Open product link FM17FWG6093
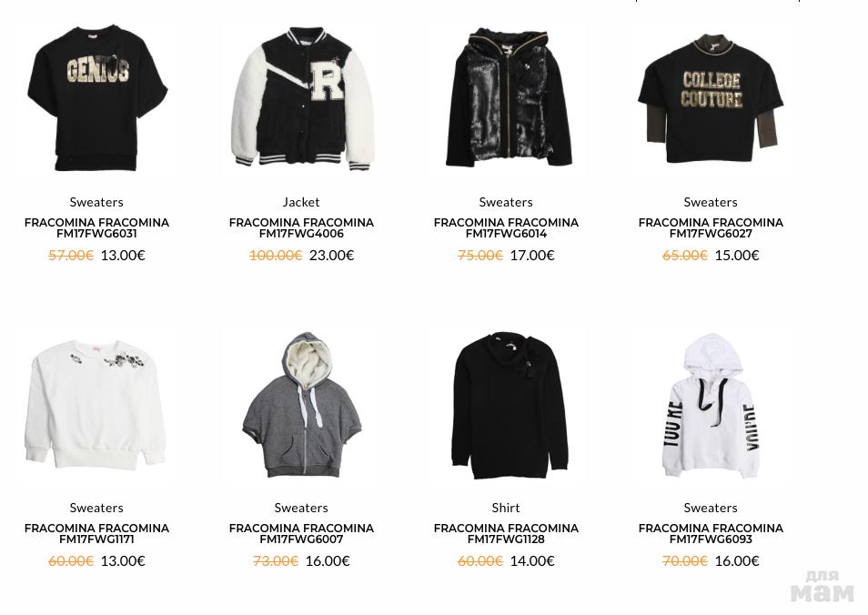868x615 pixels. tap(711, 534)
